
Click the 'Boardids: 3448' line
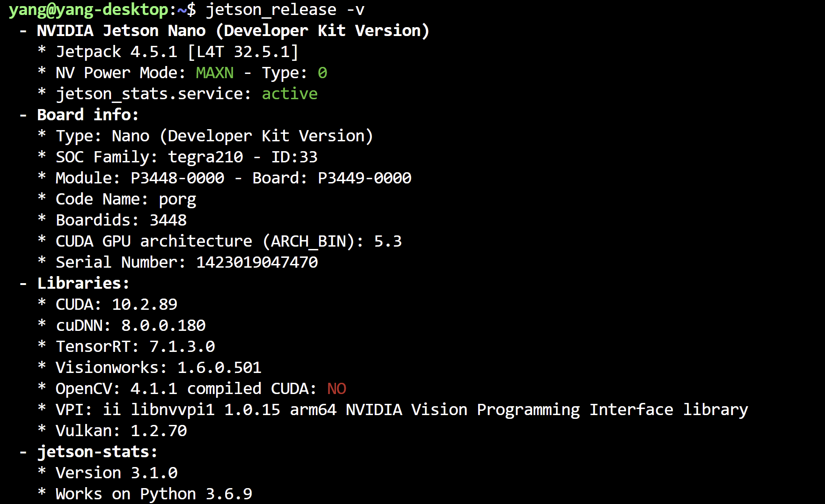click(x=121, y=220)
